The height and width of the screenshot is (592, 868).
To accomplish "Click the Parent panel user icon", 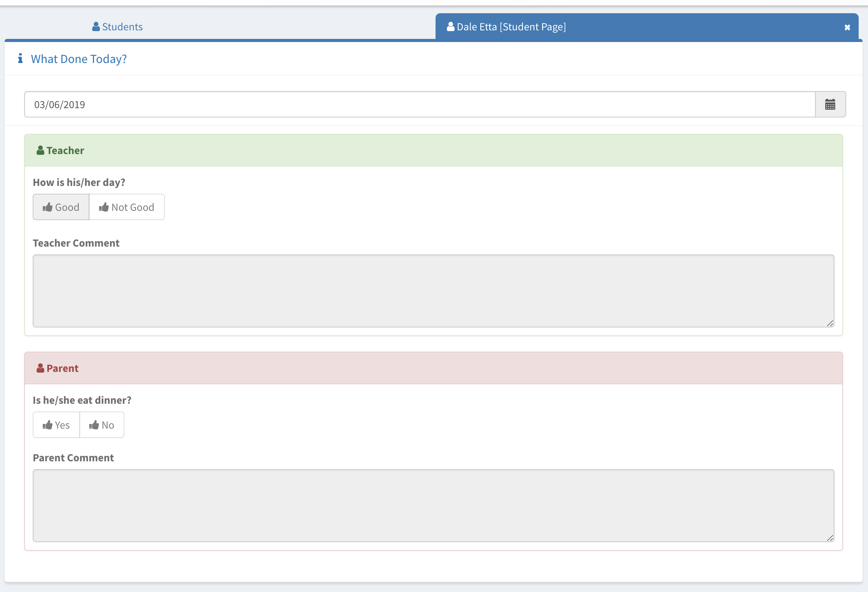I will (x=40, y=368).
